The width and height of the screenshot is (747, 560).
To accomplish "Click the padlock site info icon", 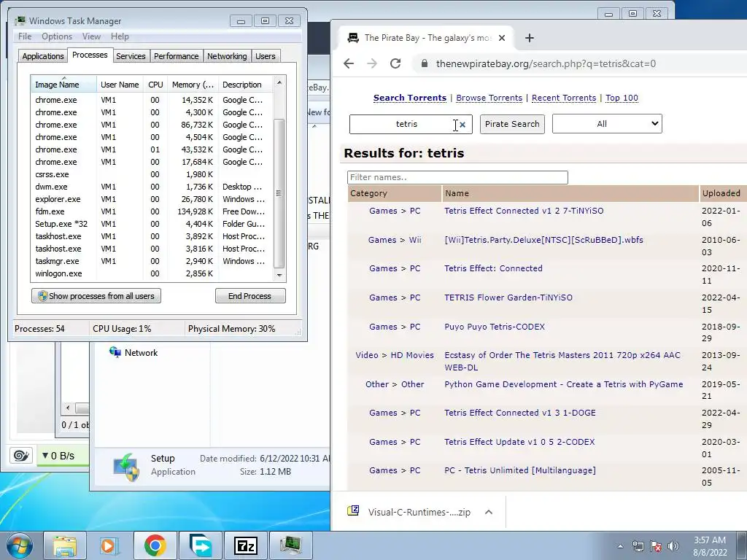I will pos(424,63).
